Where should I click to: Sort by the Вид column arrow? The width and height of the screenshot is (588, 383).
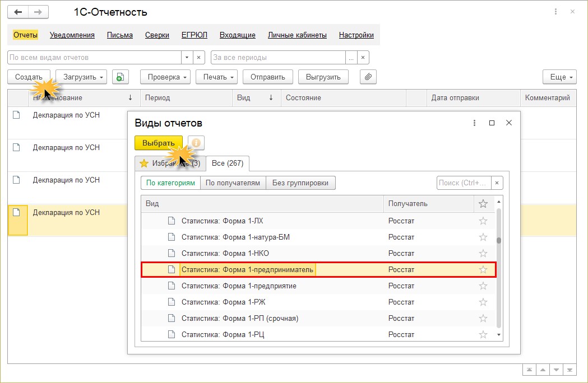point(271,98)
